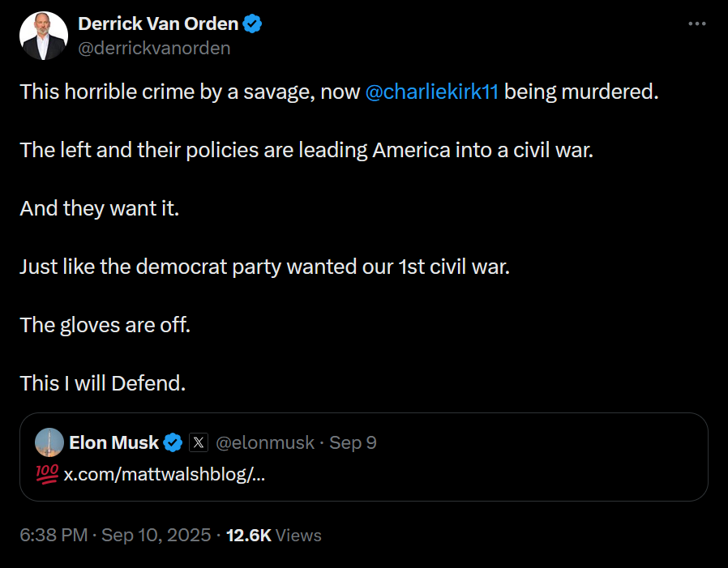The image size is (728, 568).
Task: Open the Derrick Van Orden display name link
Action: coord(159,24)
